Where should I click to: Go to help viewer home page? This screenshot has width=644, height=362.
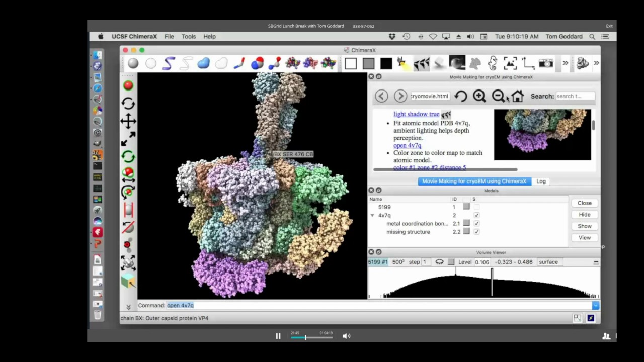click(517, 96)
